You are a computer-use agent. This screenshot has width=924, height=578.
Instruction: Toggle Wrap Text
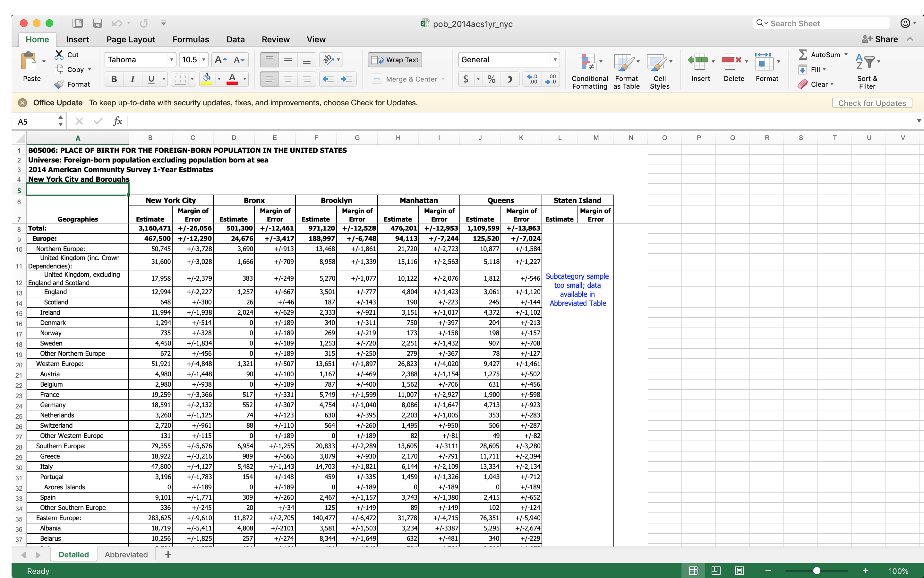click(x=395, y=60)
